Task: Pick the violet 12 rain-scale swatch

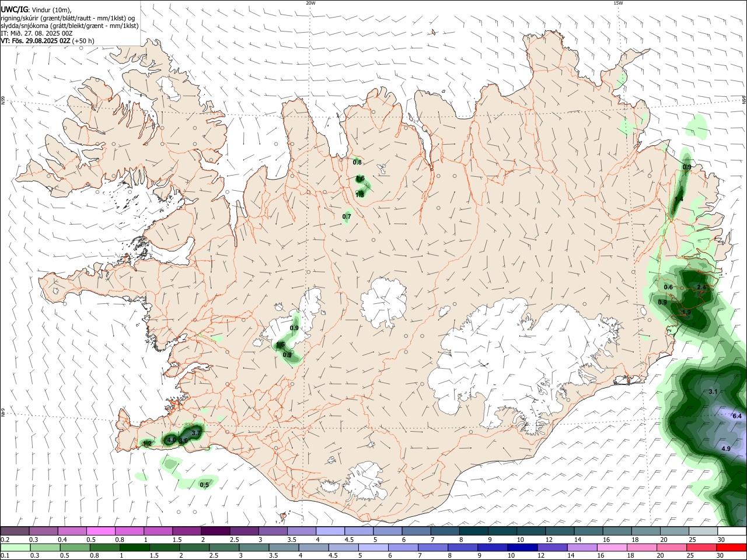Action: click(x=551, y=548)
